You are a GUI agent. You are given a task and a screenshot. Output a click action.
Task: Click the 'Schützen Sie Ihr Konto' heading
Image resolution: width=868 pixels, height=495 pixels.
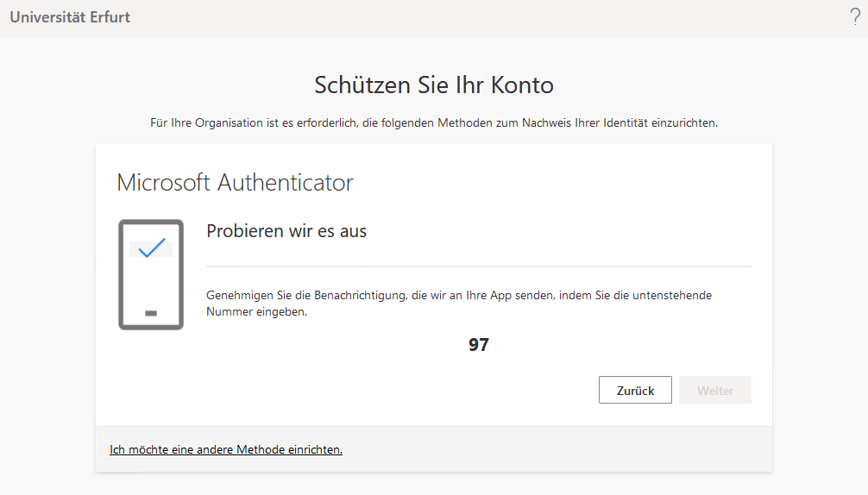(x=433, y=85)
